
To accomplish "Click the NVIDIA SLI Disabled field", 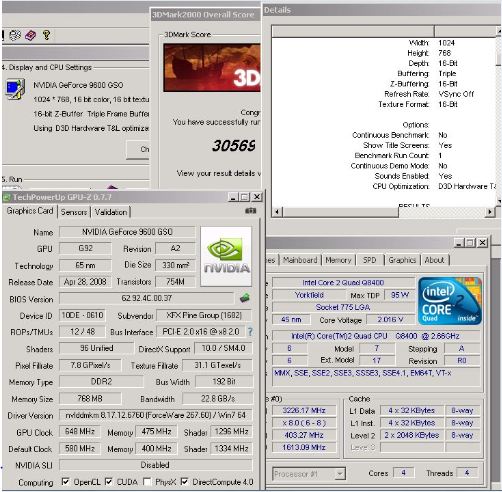I will pyautogui.click(x=155, y=465).
